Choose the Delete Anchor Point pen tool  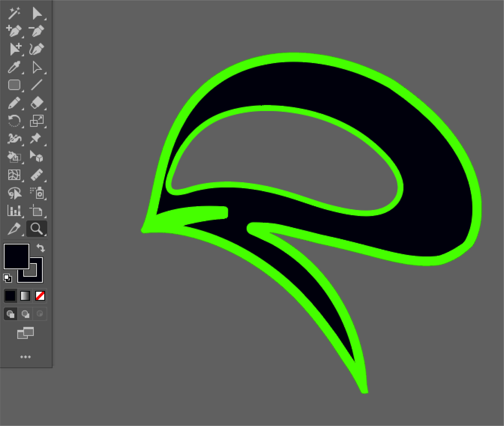click(x=37, y=31)
